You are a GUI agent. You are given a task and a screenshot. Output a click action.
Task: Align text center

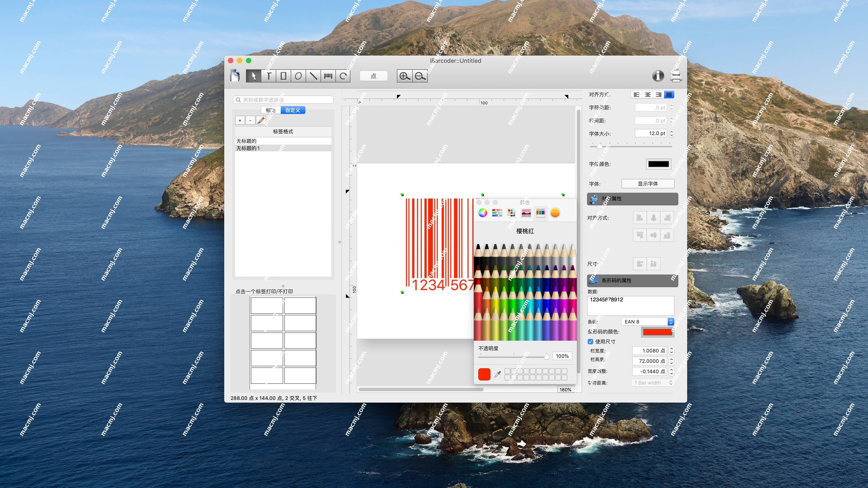pos(648,95)
